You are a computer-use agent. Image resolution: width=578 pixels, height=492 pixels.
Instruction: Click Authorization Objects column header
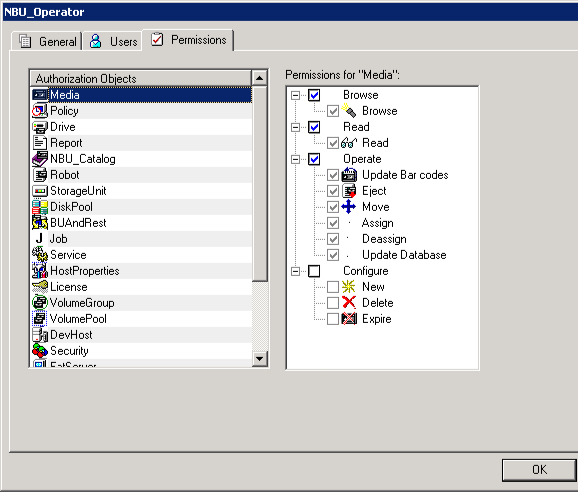click(141, 78)
